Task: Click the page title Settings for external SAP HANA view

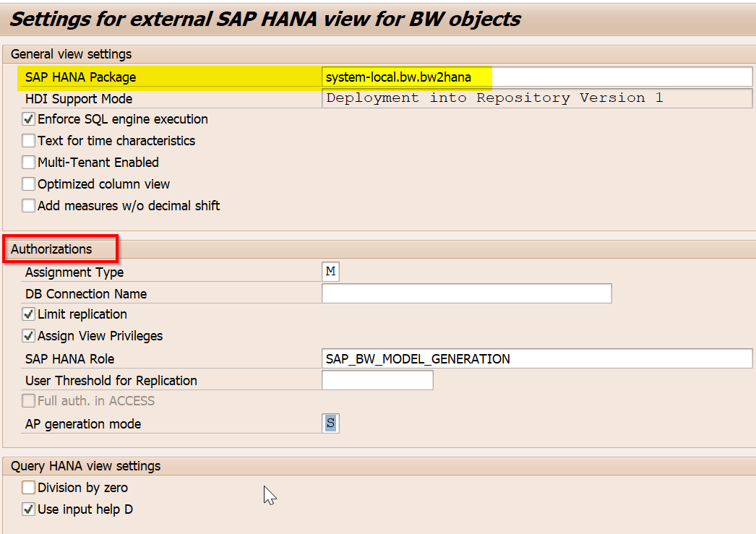Action: (265, 20)
